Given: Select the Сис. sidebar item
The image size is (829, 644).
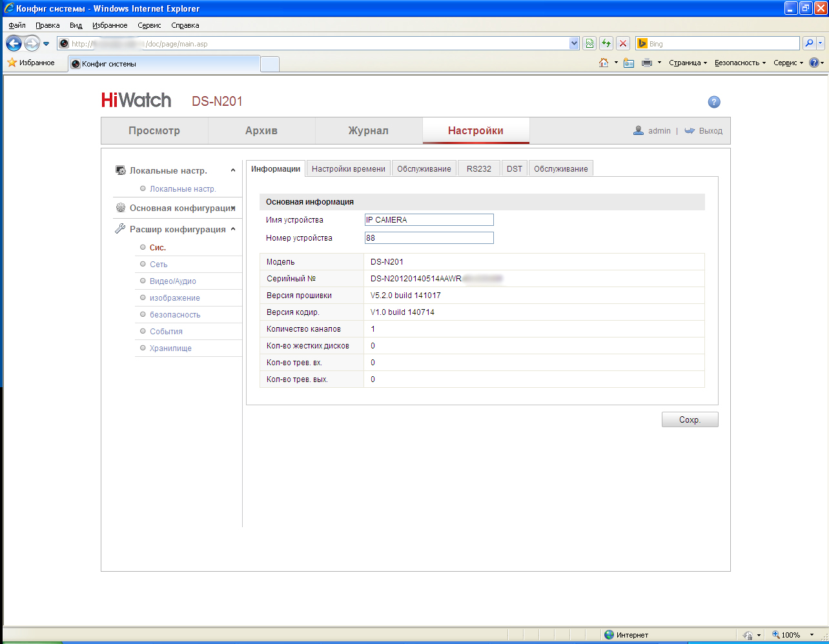Looking at the screenshot, I should [x=158, y=248].
